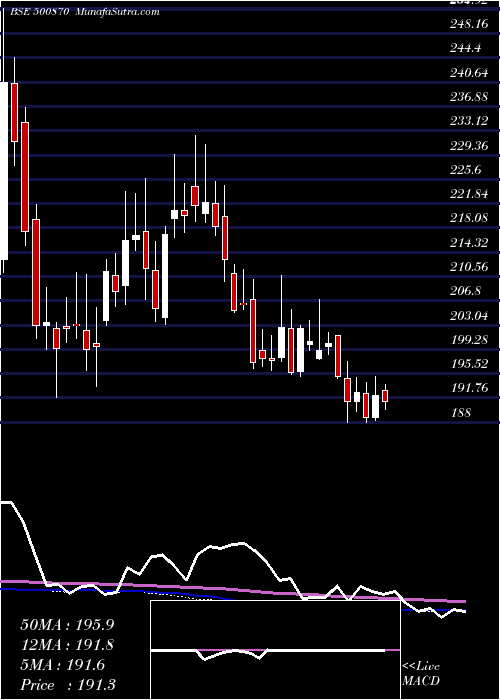Select the 225.6 price axis label
Viewport: 500px width, 700px height.
(466, 169)
